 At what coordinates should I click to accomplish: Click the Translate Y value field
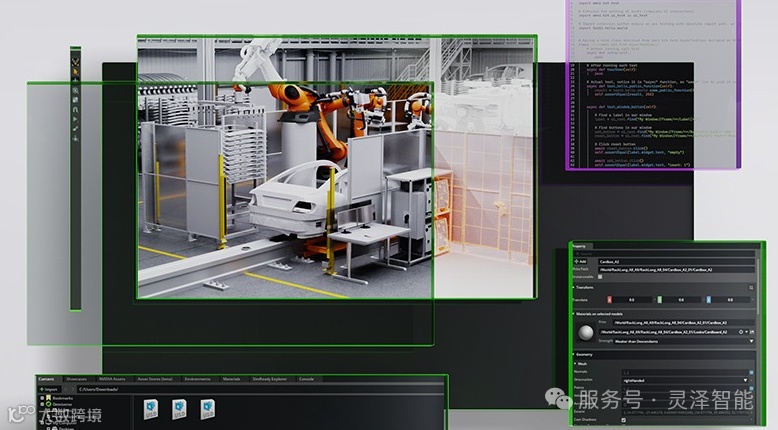(681, 300)
